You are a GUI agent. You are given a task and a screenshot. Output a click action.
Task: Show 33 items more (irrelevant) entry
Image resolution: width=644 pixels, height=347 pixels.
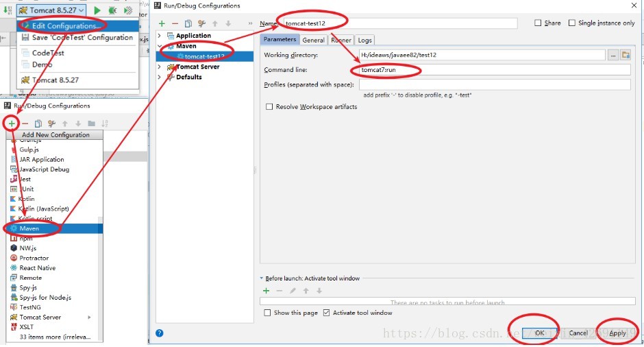[55, 337]
